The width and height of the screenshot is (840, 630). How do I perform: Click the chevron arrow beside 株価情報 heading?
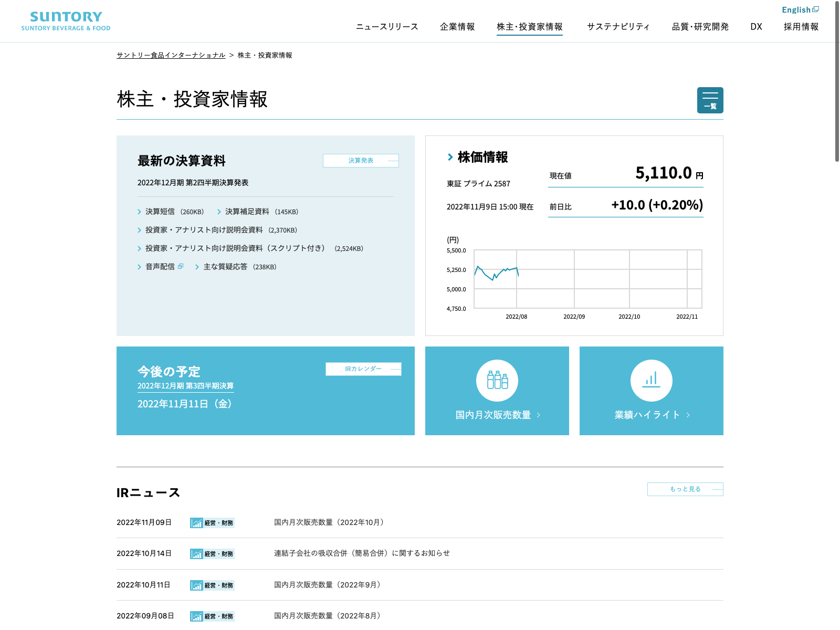click(x=450, y=157)
